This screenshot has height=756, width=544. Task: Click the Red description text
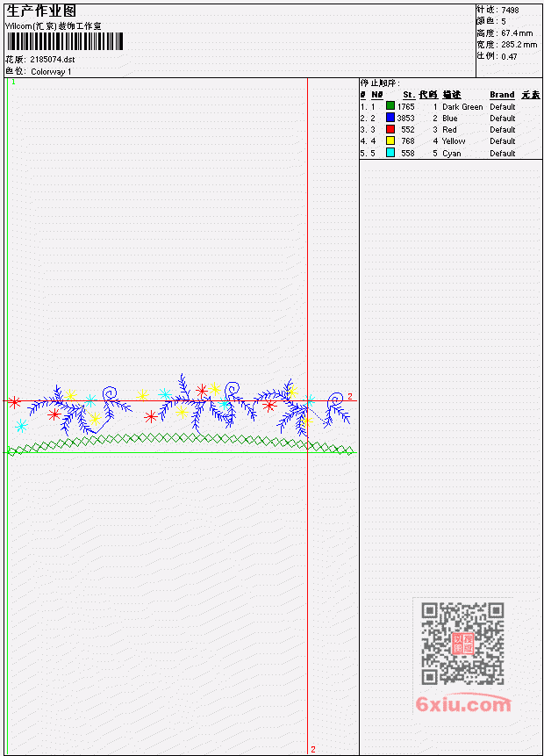coord(449,130)
